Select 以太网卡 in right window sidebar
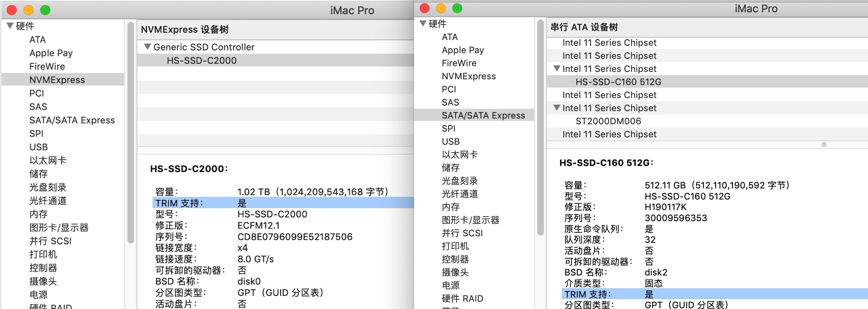868x309 pixels. [x=460, y=154]
